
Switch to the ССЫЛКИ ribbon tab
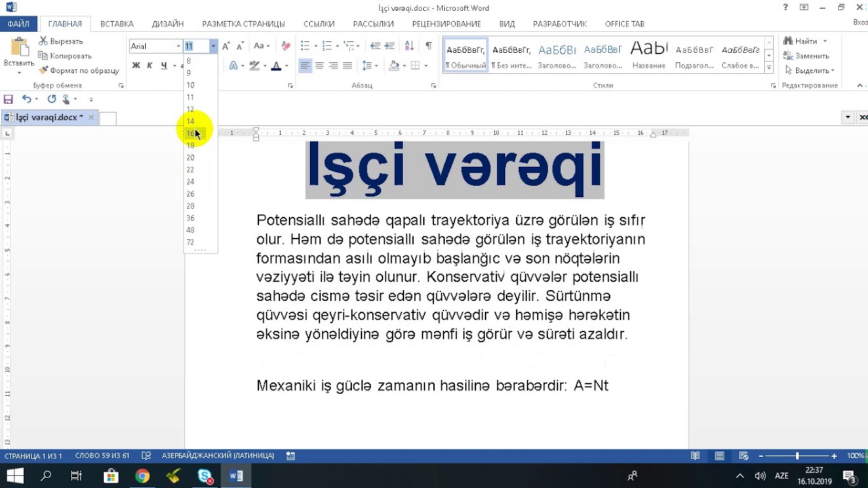pyautogui.click(x=319, y=24)
